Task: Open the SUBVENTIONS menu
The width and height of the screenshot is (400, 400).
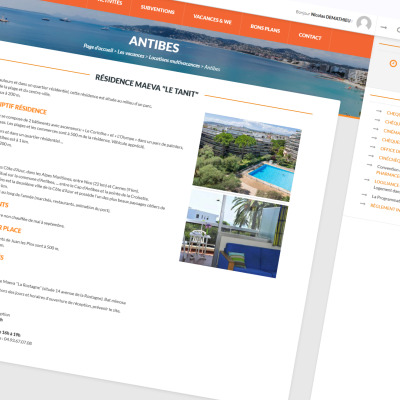Action: (x=157, y=9)
